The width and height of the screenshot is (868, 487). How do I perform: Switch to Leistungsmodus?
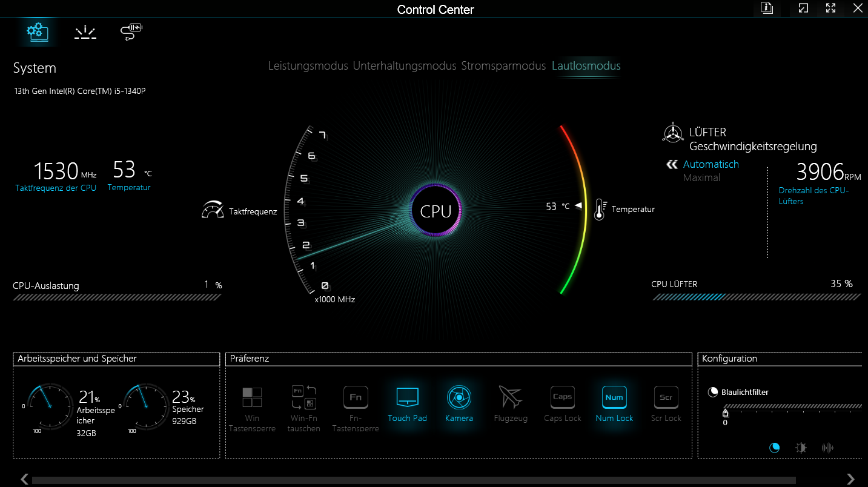(308, 66)
